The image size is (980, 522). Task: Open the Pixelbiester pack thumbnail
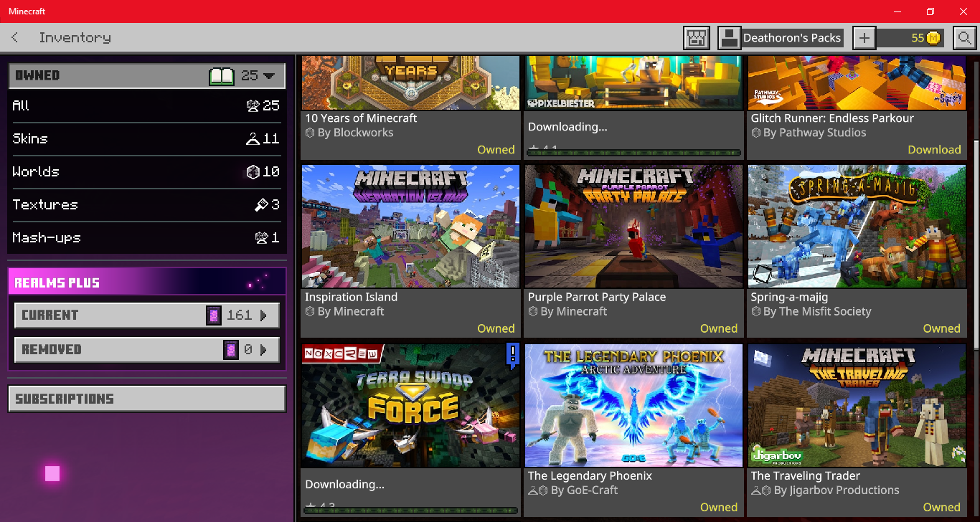(x=633, y=82)
